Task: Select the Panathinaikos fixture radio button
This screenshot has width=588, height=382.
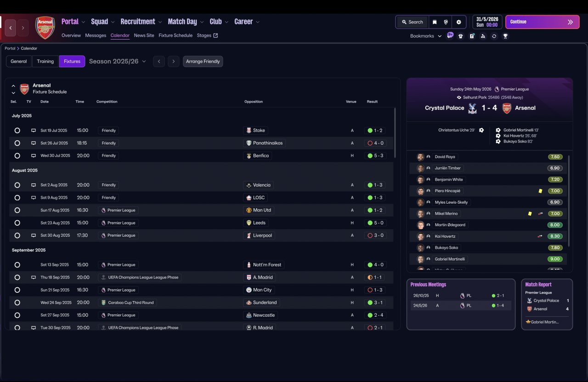Action: [x=17, y=143]
